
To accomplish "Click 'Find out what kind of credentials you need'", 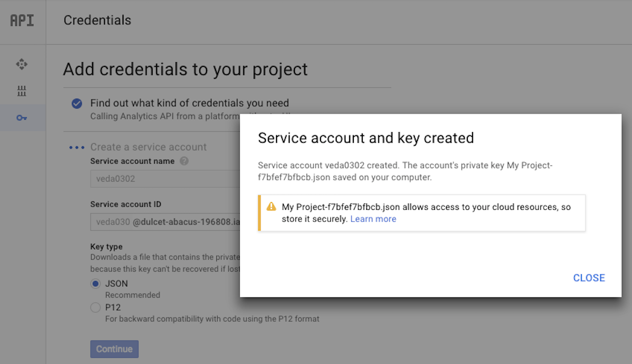I will coord(189,103).
